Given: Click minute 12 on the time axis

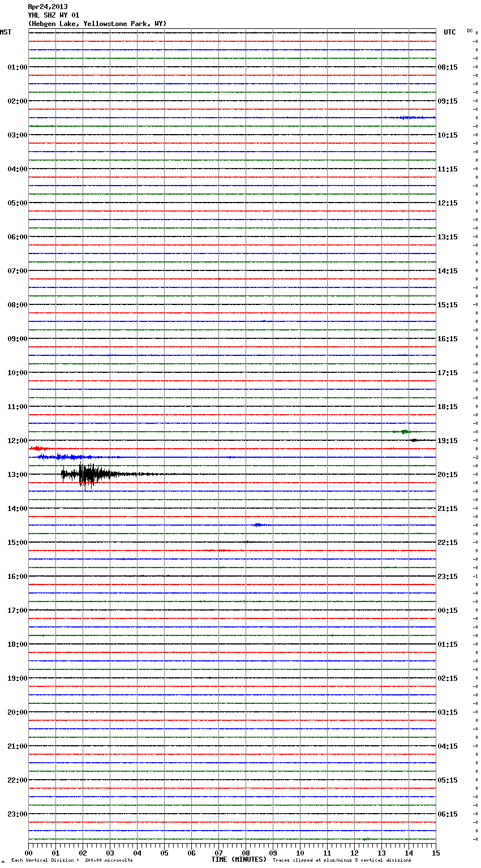Looking at the screenshot, I should (x=354, y=853).
